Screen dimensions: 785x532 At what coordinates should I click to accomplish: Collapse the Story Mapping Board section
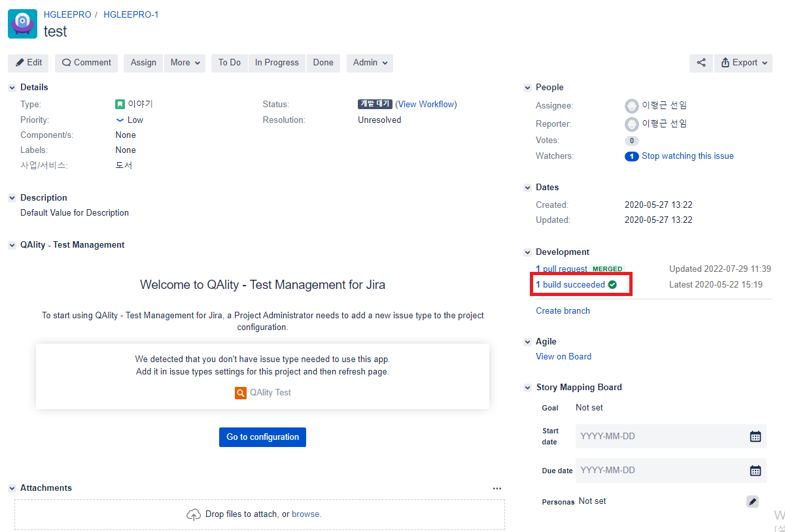[528, 388]
